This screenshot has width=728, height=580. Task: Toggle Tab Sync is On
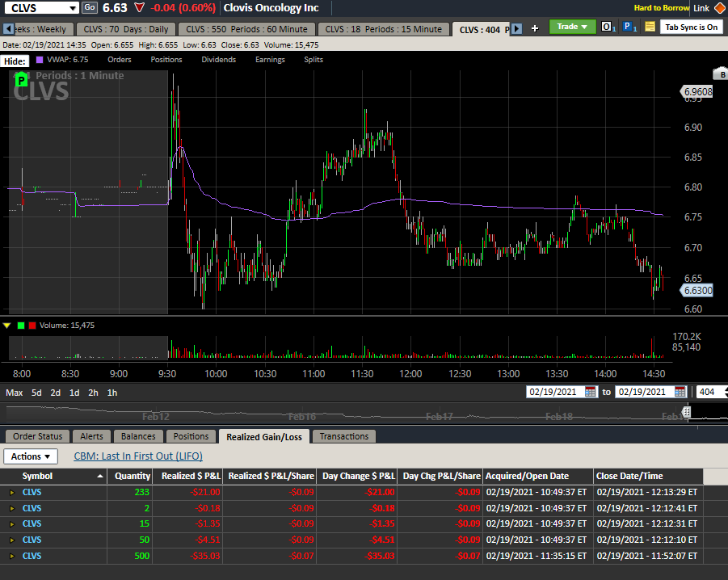(x=692, y=27)
